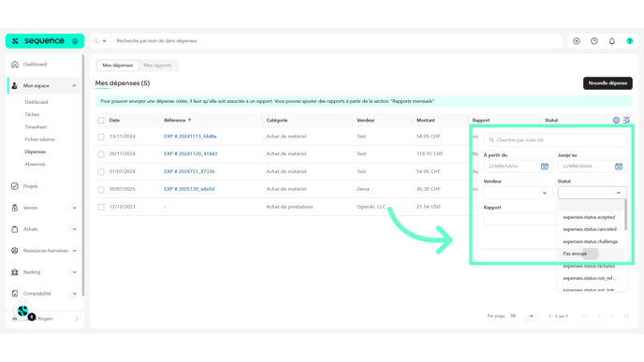Select expenses.status.challenge option

click(591, 241)
